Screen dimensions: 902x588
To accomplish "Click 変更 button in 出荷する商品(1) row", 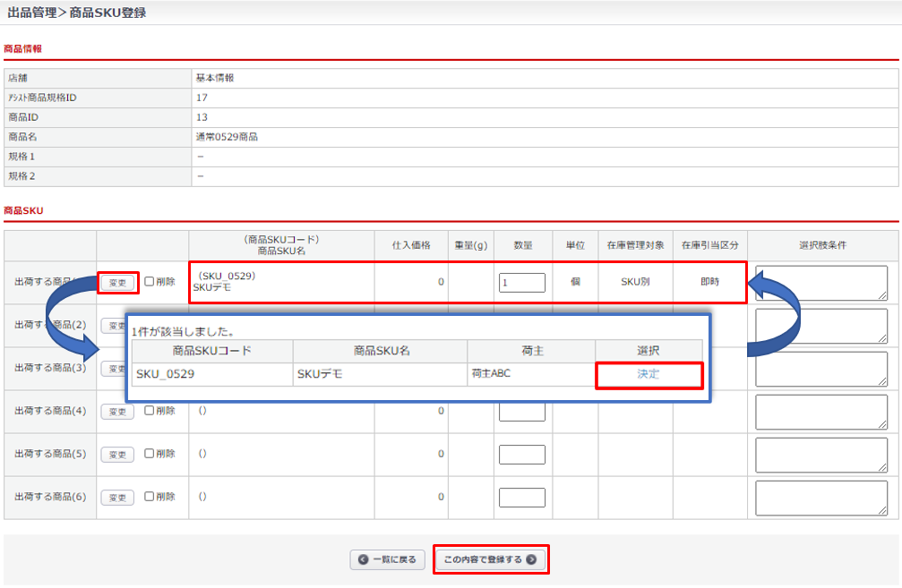I will click(117, 282).
